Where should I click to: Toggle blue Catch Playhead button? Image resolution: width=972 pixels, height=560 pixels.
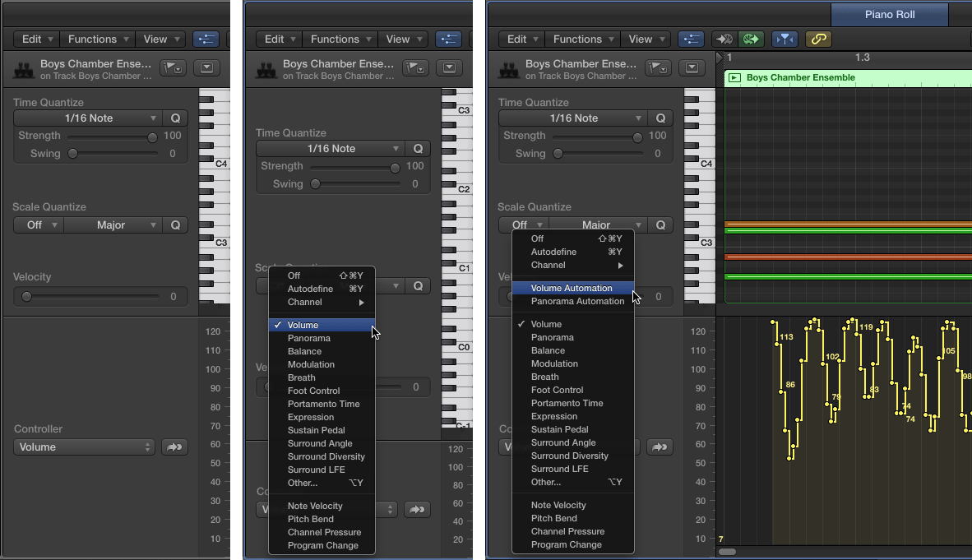pos(785,39)
